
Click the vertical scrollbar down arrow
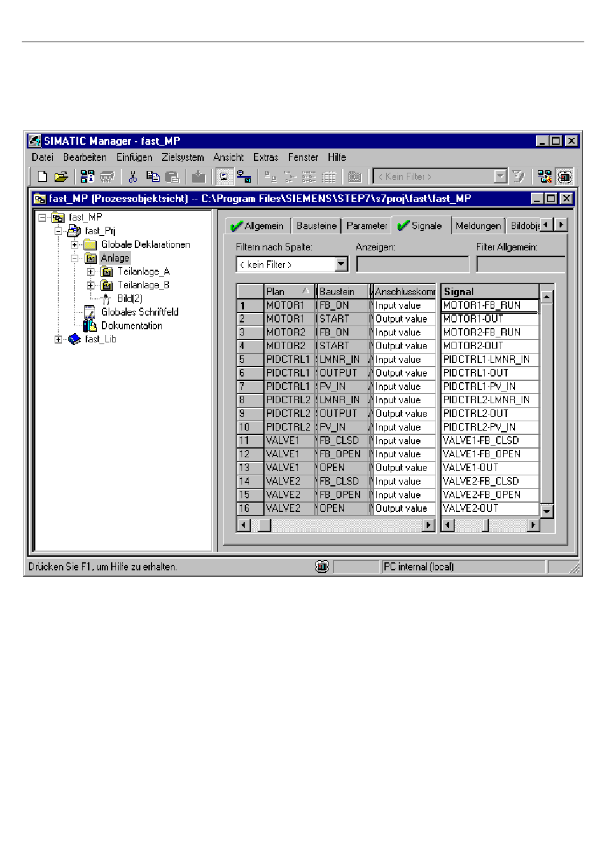(x=547, y=511)
